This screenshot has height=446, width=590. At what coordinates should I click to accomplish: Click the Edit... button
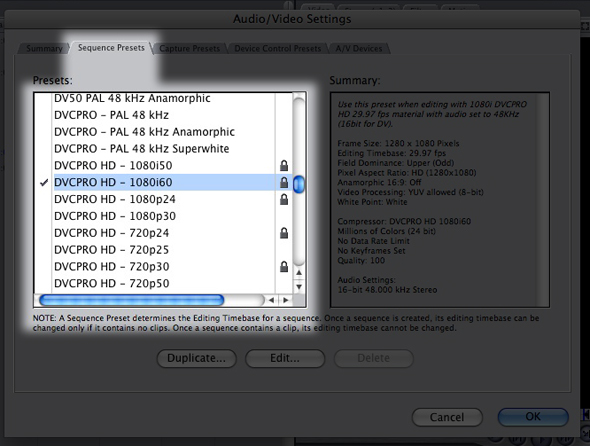pyautogui.click(x=285, y=358)
